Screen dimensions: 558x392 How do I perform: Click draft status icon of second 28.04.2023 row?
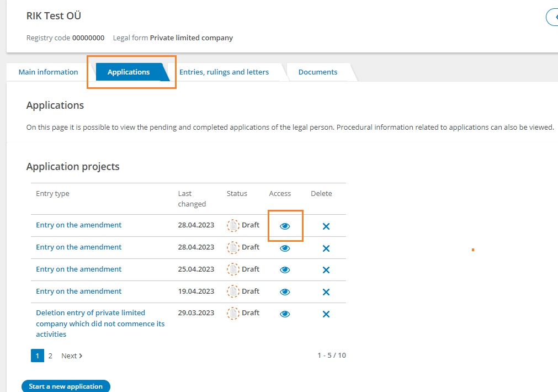pos(233,247)
